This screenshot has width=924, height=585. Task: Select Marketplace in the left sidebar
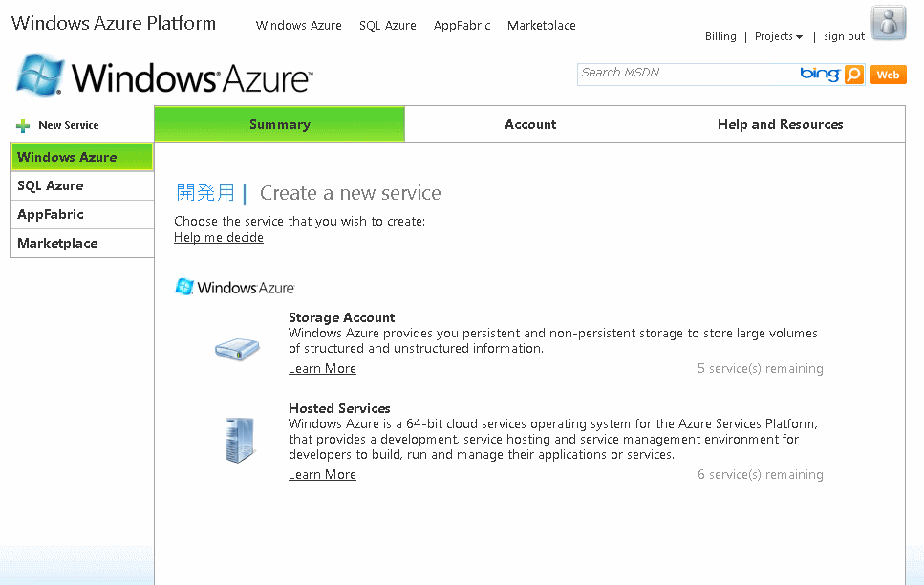click(82, 243)
